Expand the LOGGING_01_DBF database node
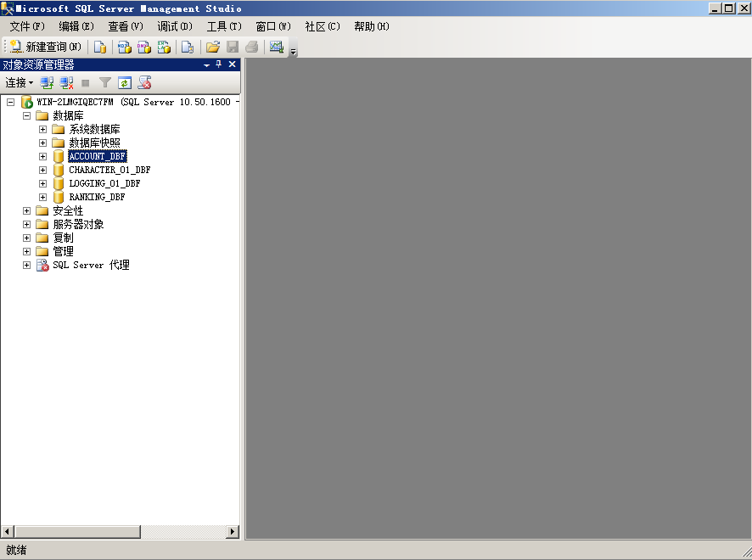 (x=42, y=183)
